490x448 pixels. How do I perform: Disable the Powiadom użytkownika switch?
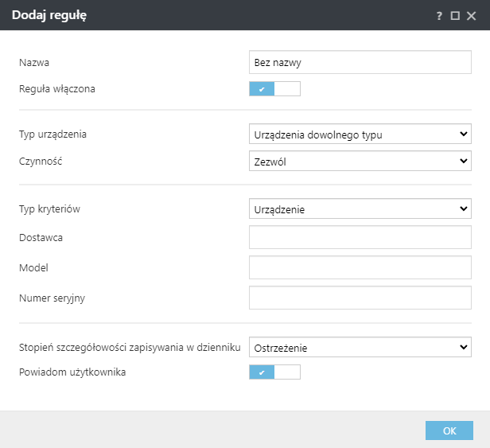coord(274,372)
